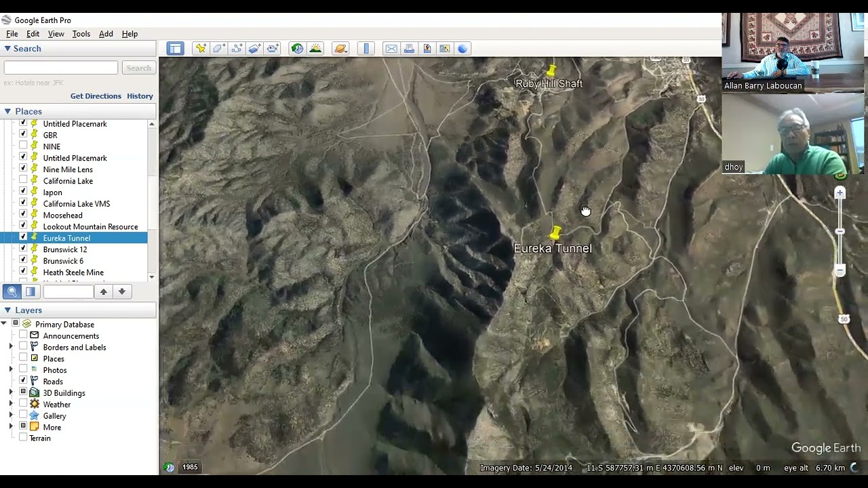Collapse the Search panel triangle
Viewport: 868px width, 488px height.
click(7, 48)
